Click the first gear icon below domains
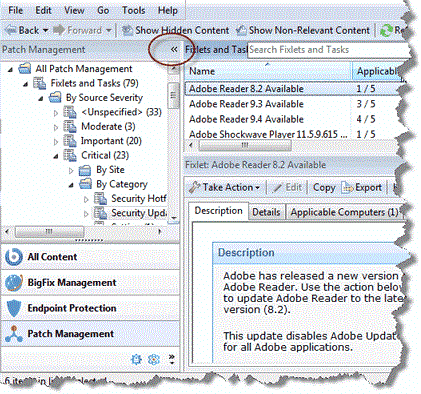Viewport: 421px width, 394px height. 136,359
